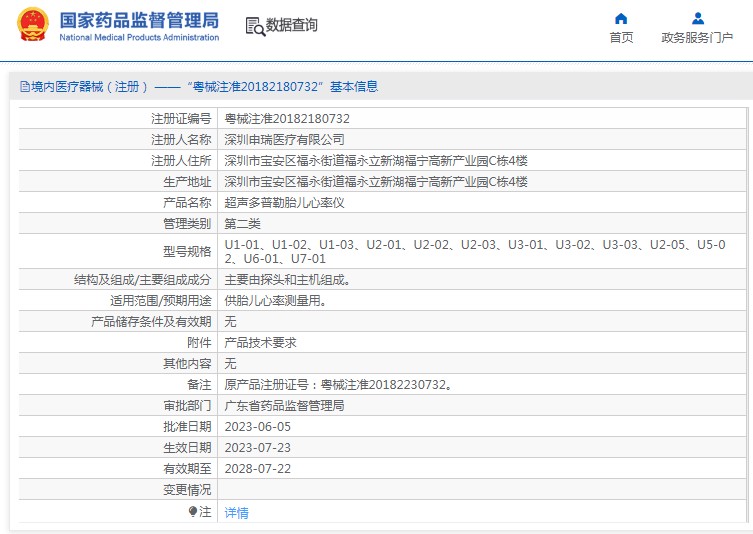The image size is (753, 534).
Task: Click the 附件 row label
Action: tap(199, 343)
